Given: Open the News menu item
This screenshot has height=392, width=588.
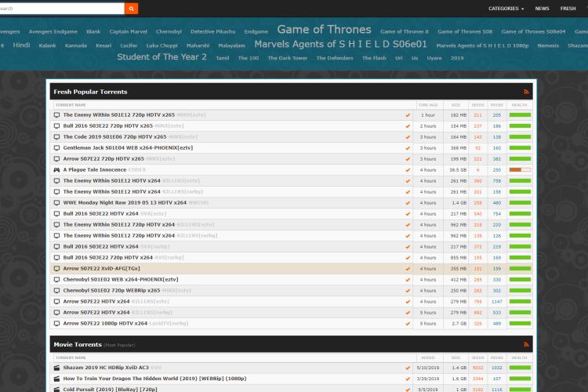Looking at the screenshot, I should [x=542, y=9].
